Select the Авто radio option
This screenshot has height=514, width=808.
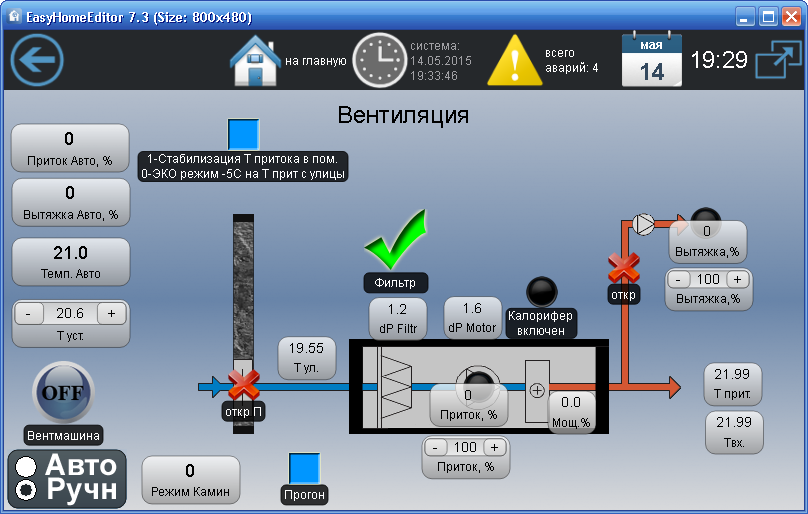27,466
